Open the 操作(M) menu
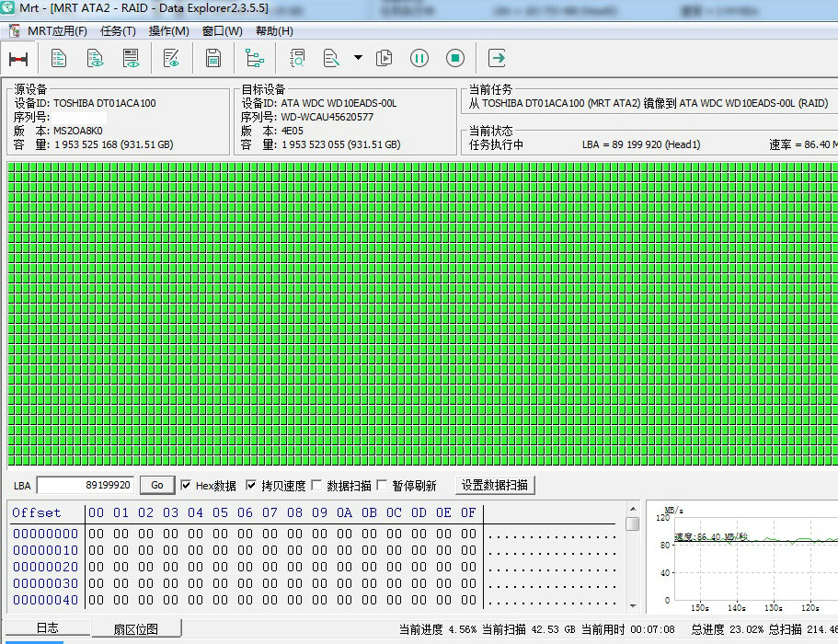This screenshot has width=838, height=644. click(169, 31)
